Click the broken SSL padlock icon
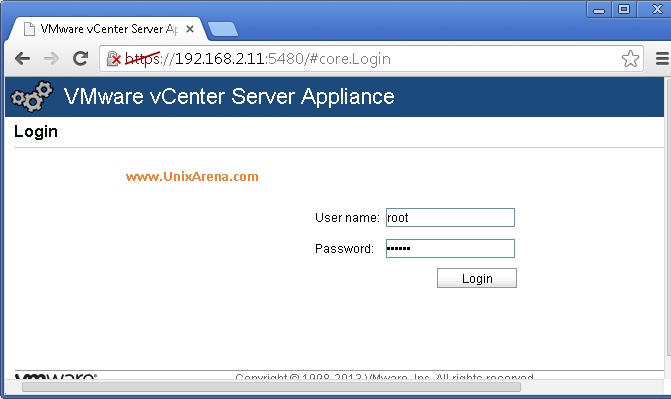Viewport: 671px width, 399px height. (x=114, y=59)
